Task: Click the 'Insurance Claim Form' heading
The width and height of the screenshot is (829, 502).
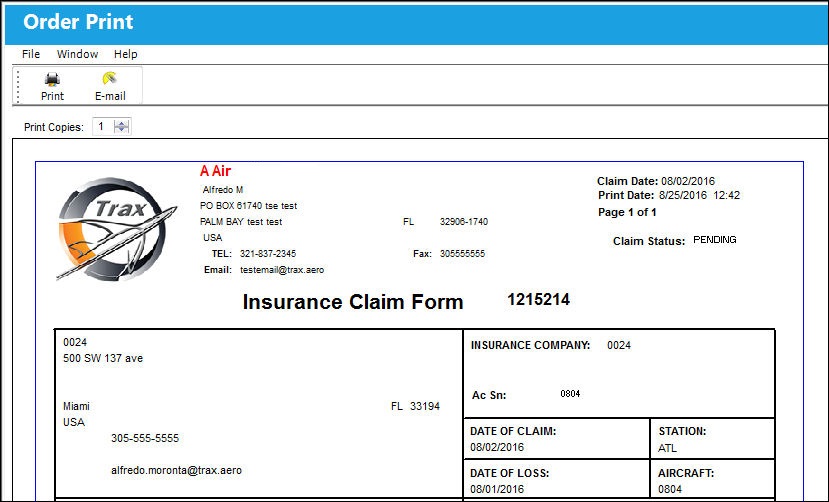Action: coord(353,302)
